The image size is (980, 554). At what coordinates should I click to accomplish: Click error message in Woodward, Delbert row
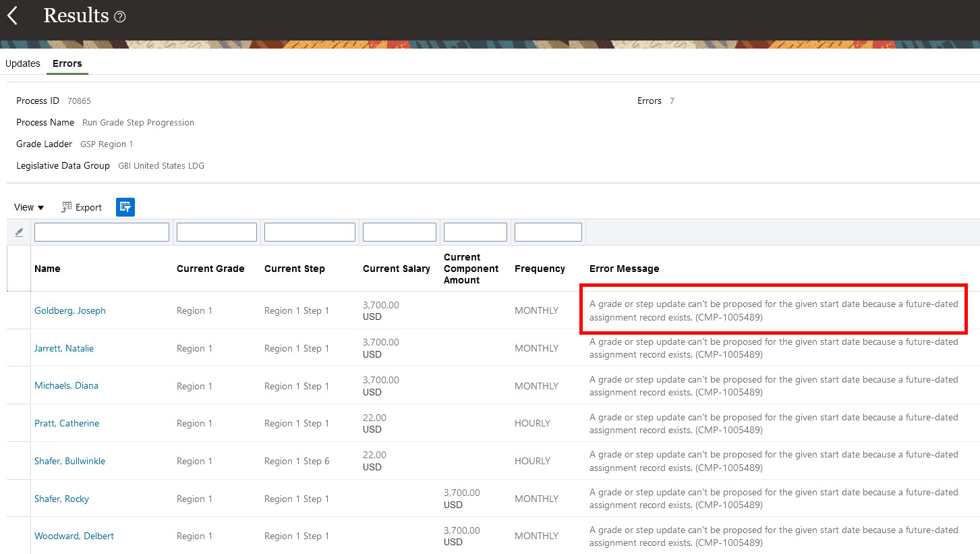(x=774, y=536)
